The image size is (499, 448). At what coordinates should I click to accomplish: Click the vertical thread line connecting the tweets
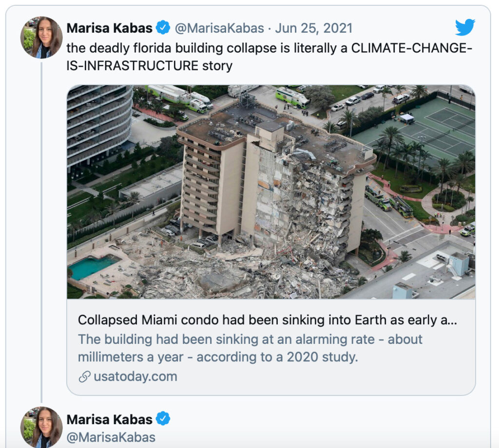pos(41,229)
